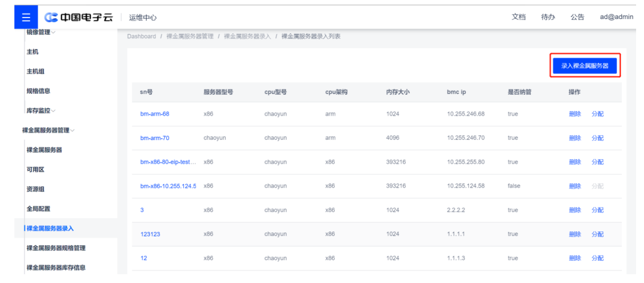Click memory value 4096 cell
Image resolution: width=644 pixels, height=283 pixels.
point(393,138)
